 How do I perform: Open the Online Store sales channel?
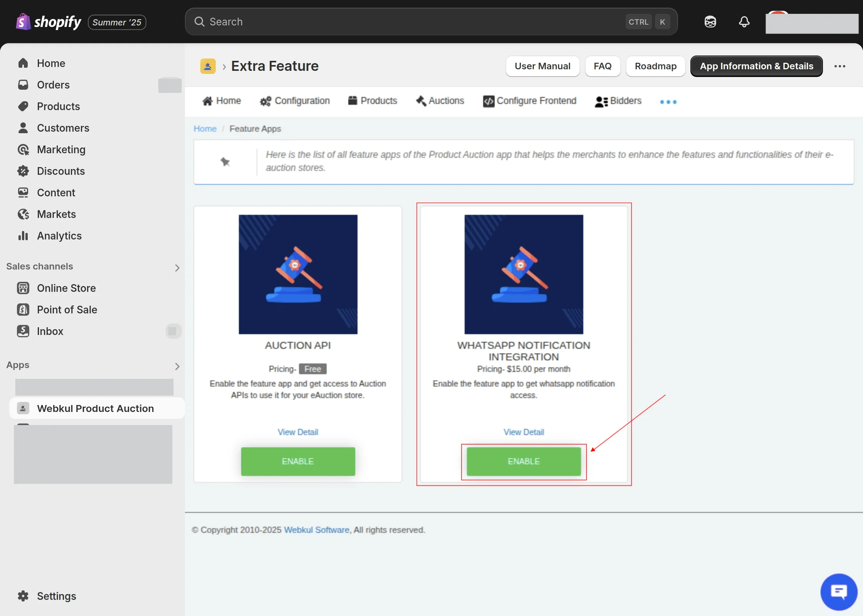click(x=66, y=288)
